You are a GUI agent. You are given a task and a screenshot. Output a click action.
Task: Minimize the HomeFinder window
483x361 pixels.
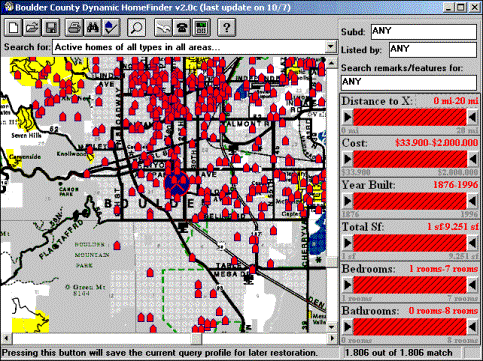[449, 7]
